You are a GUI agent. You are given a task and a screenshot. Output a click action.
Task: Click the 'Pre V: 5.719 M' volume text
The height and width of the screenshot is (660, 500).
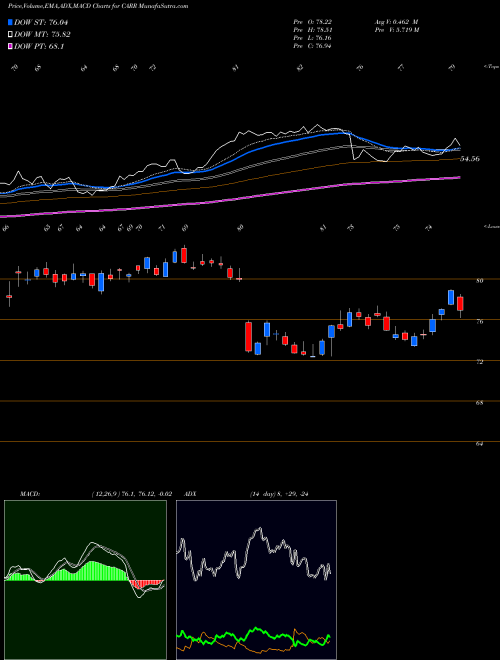397,30
